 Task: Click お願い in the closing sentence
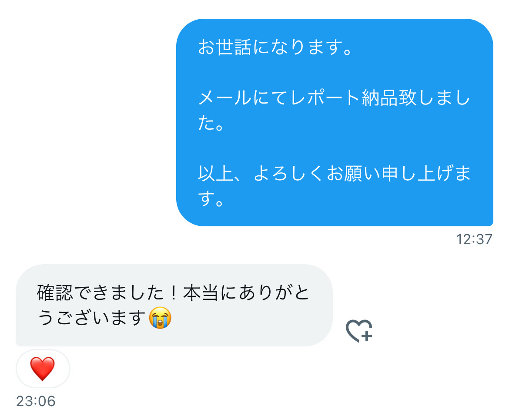click(x=353, y=174)
